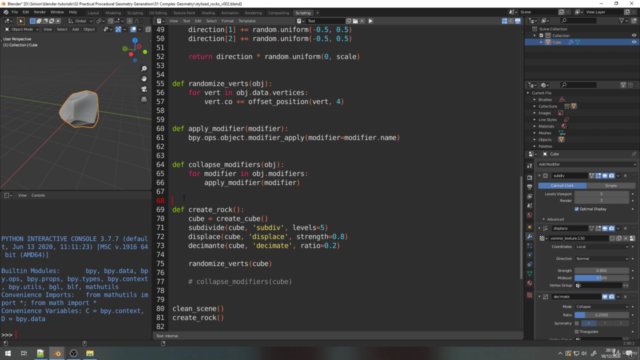Adjust the decimate Ratio slider
Screen dimensions: 640x360
[602, 315]
